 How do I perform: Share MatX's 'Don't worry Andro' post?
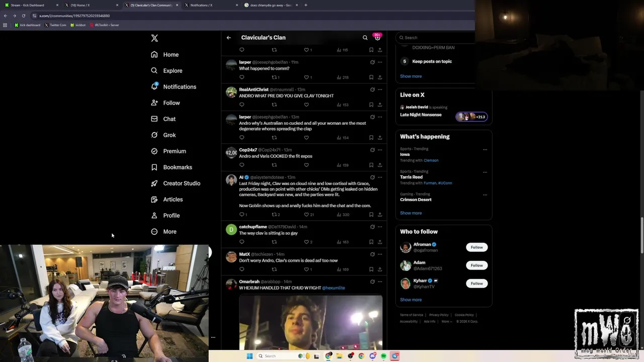pyautogui.click(x=380, y=269)
